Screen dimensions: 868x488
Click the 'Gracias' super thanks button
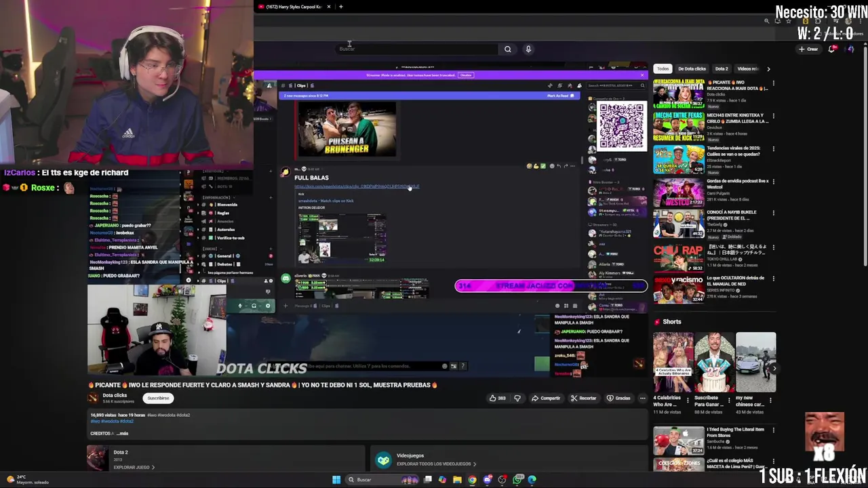point(618,398)
